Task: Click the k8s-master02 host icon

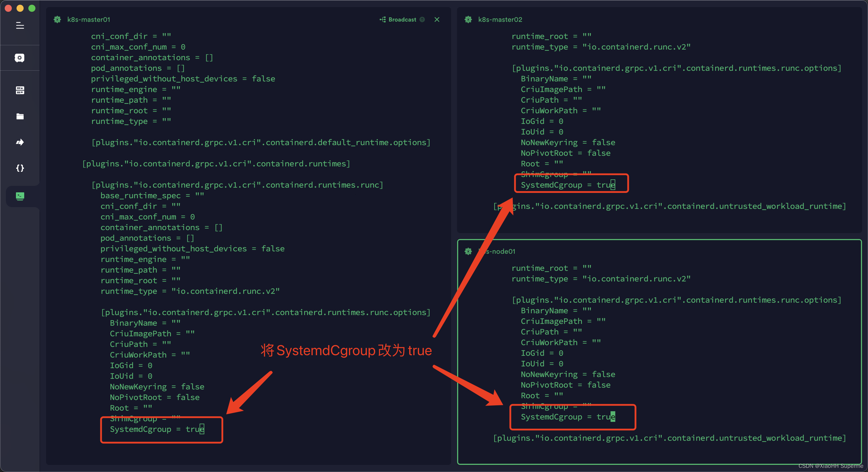Action: click(x=468, y=19)
